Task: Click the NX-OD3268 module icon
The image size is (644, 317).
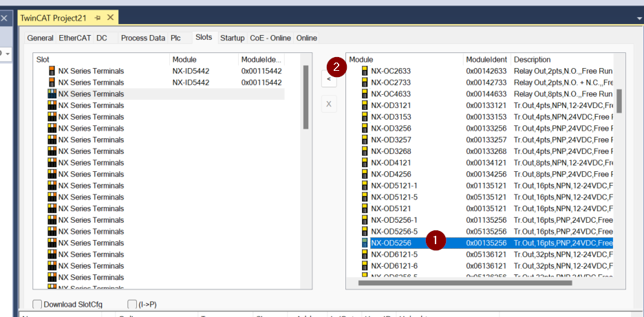Action: pos(364,151)
